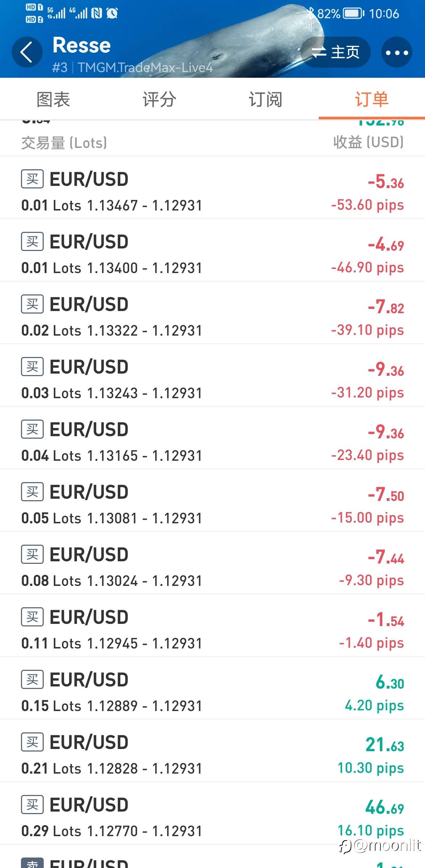Tap the 主页 switch button
The image size is (425, 868).
click(335, 52)
